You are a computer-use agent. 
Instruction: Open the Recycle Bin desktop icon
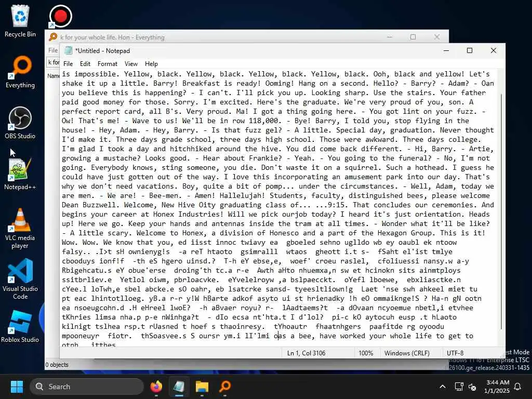tap(20, 21)
